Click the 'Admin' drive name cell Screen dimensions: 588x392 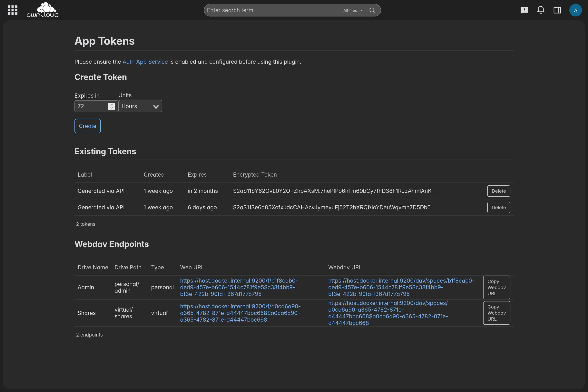[x=86, y=288]
